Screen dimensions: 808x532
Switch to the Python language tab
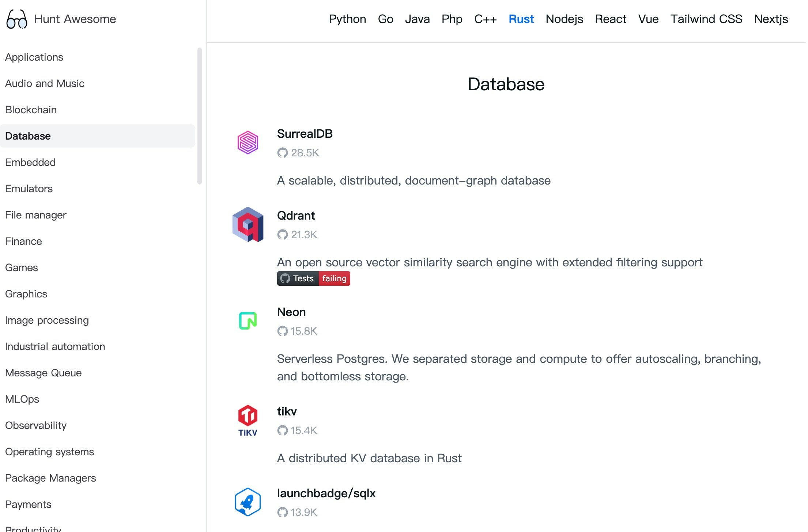click(x=347, y=19)
